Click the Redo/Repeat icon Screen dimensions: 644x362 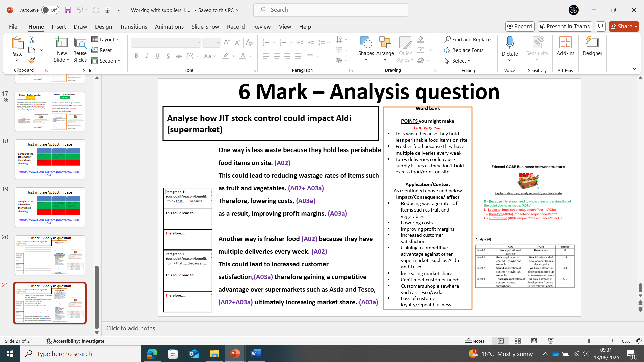click(x=96, y=10)
